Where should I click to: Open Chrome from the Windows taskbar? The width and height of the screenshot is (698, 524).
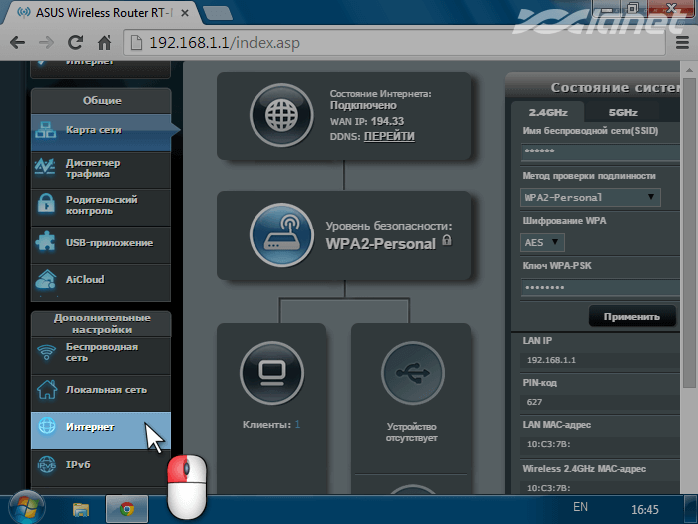point(127,508)
